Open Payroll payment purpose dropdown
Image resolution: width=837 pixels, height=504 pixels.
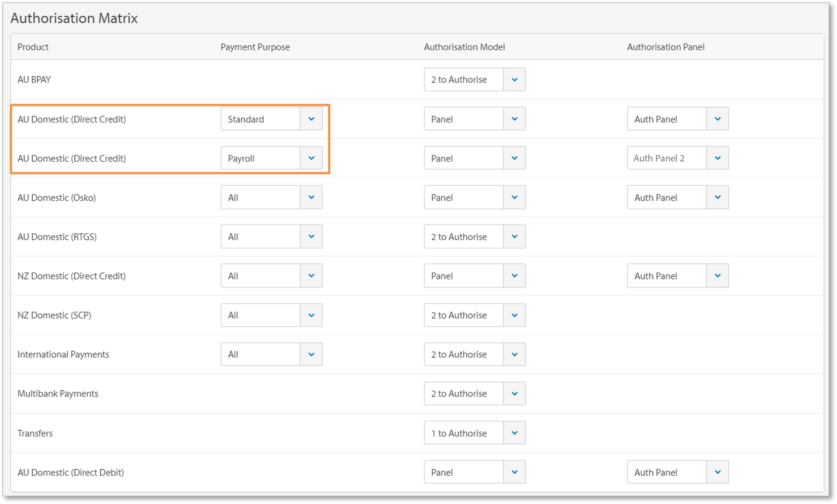(x=311, y=158)
